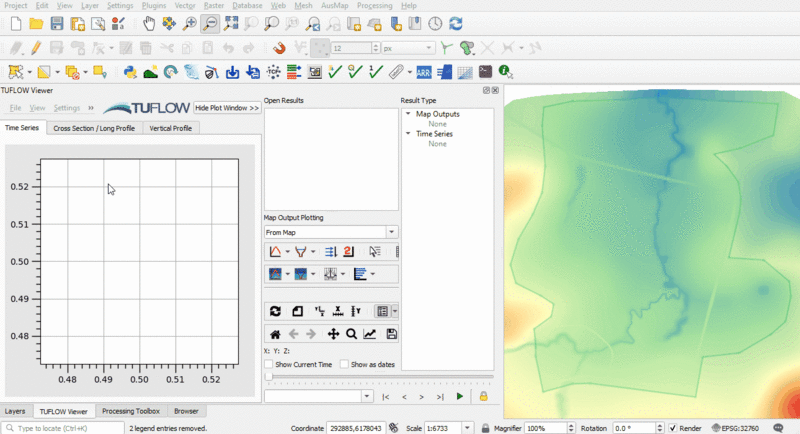Open the px units dropdown
Screen dimensions: 800x434
coord(407,48)
